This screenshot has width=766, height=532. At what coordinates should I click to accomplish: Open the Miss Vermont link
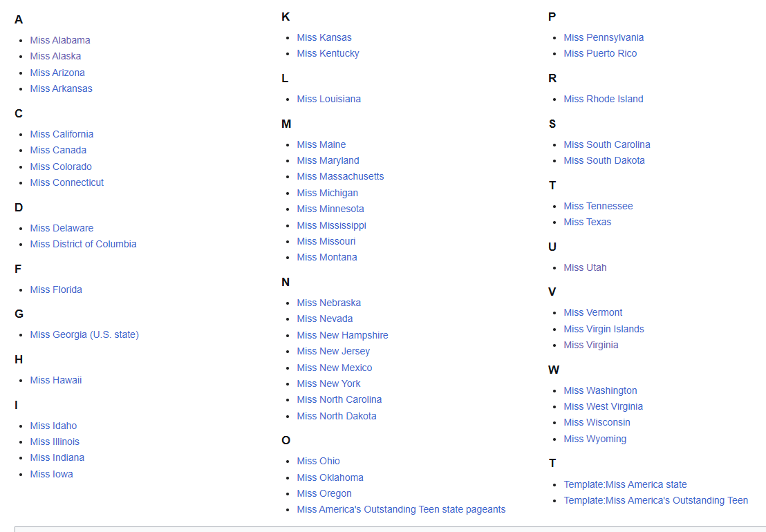(592, 312)
